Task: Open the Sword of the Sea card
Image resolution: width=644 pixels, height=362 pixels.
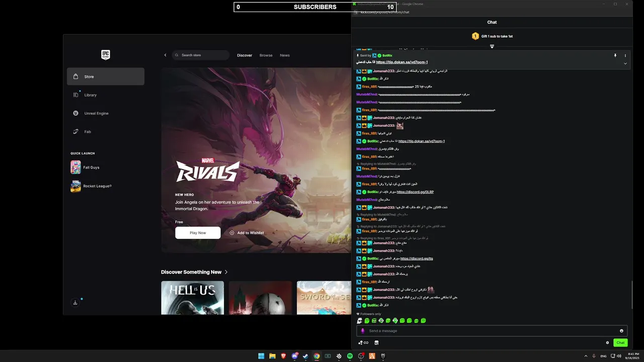Action: tap(324, 298)
